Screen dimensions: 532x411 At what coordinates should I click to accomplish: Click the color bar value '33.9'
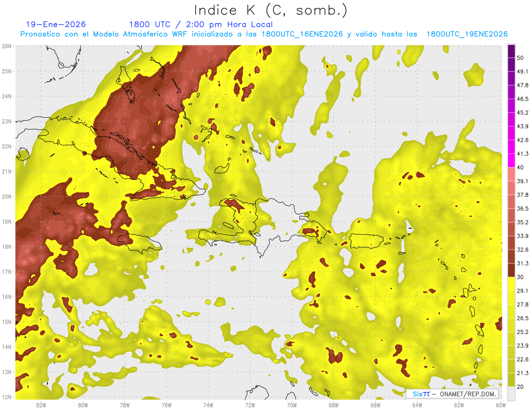pos(523,236)
